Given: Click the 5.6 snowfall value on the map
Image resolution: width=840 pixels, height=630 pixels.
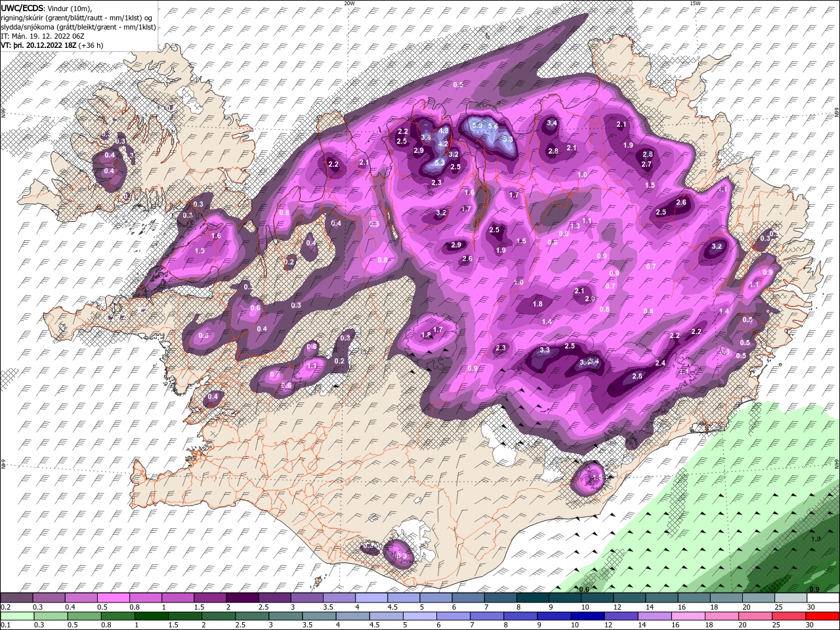Looking at the screenshot, I should 493,127.
